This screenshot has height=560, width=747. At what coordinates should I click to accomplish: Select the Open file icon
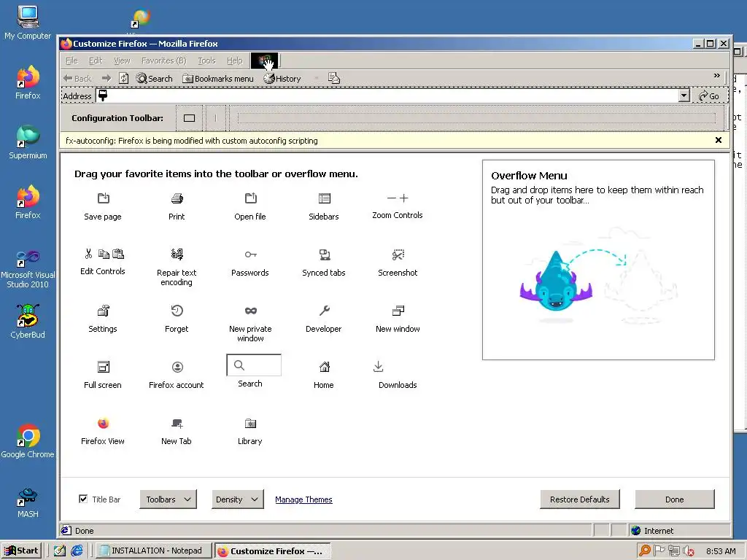(x=251, y=198)
